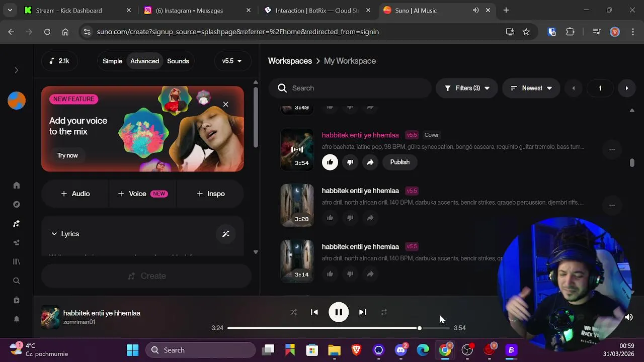Skip to the previous track
Viewport: 644px width, 362px height.
pos(314,312)
